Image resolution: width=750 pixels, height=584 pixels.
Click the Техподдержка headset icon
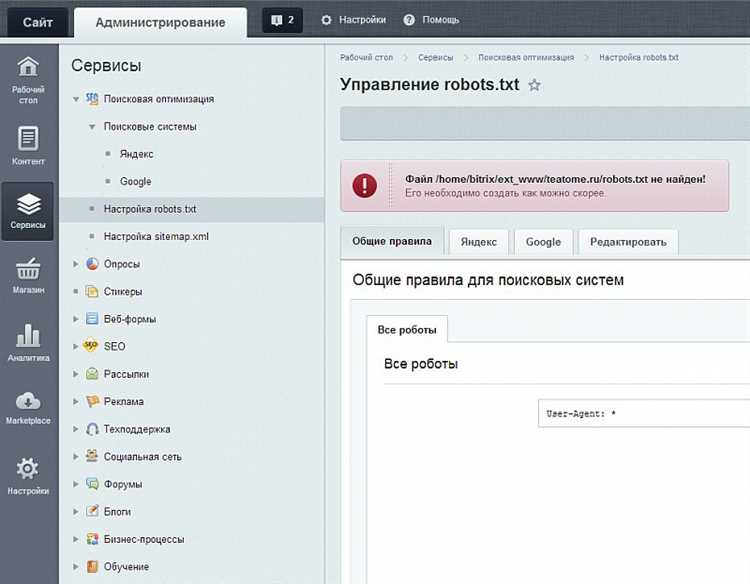pos(92,429)
